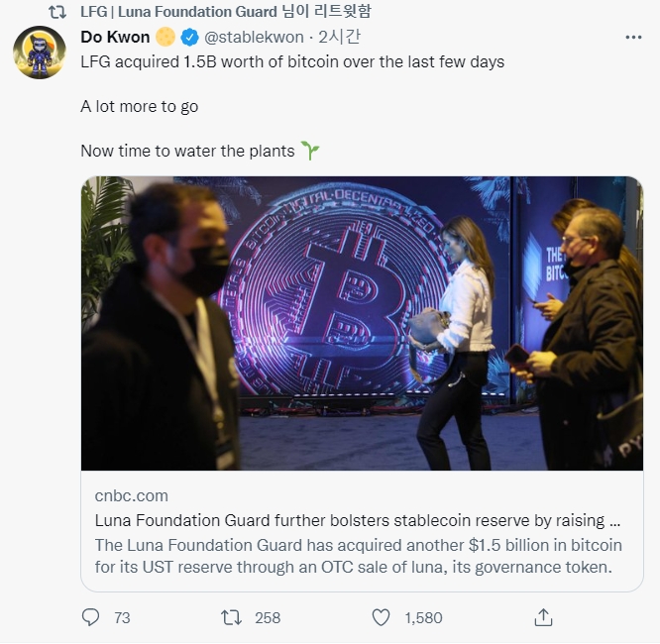
Task: Retweet this tweet using the arrows icon
Action: 231,617
